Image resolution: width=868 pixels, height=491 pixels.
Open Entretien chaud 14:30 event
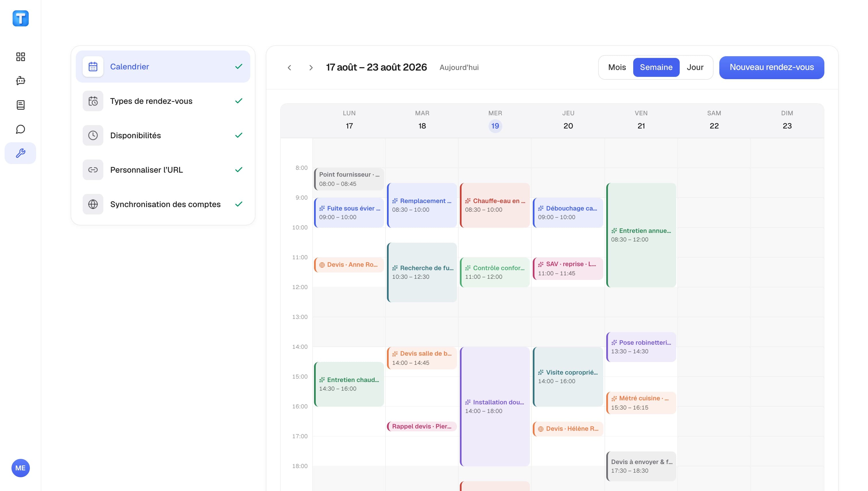click(349, 384)
